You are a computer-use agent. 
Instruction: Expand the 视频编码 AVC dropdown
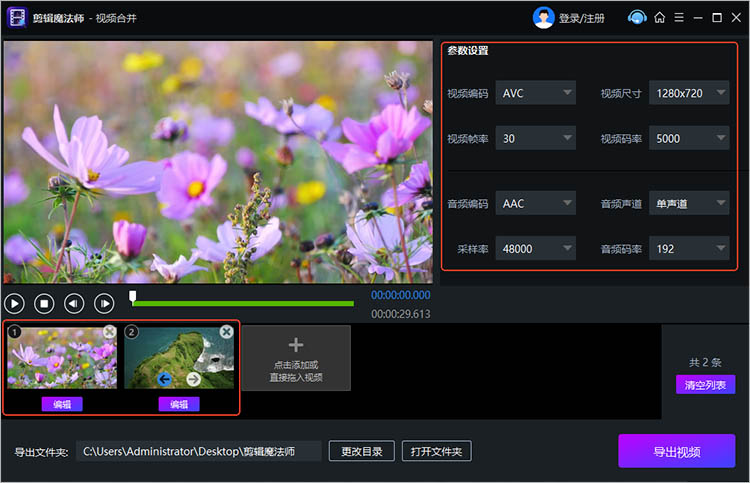tap(537, 94)
